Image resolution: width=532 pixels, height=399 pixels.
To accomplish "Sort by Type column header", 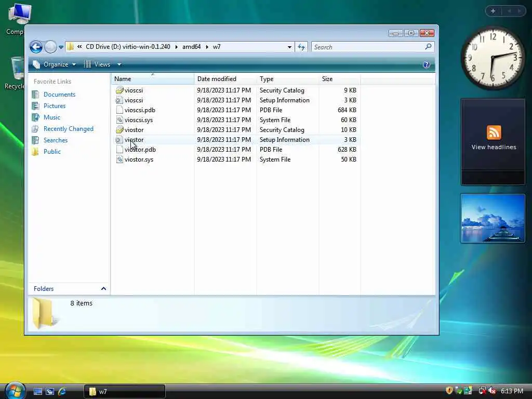I will 288,79.
